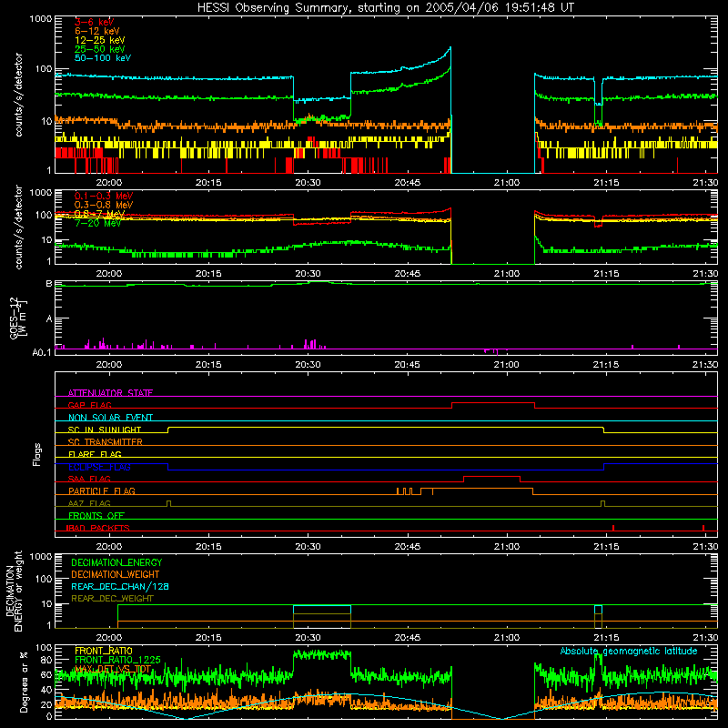Click the 7-20 MeV legend label
The image size is (728, 728).
tap(97, 223)
